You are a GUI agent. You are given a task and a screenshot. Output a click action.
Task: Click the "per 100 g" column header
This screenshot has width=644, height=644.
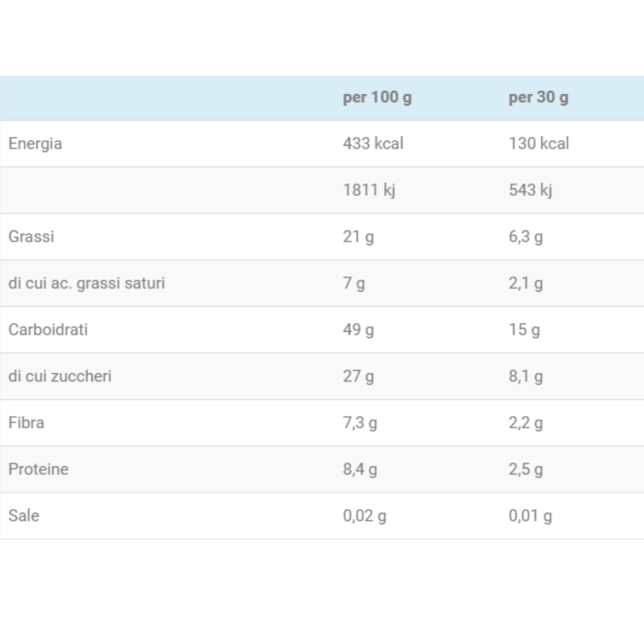[377, 97]
